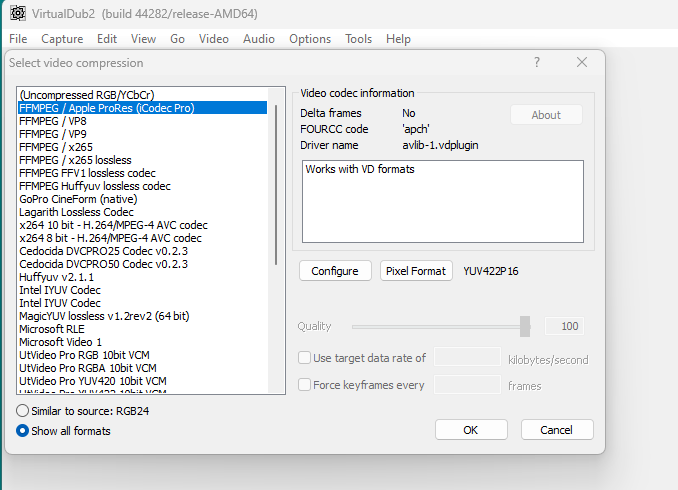Toggle Force keyframes every checkbox
The height and width of the screenshot is (490, 678).
[x=305, y=385]
